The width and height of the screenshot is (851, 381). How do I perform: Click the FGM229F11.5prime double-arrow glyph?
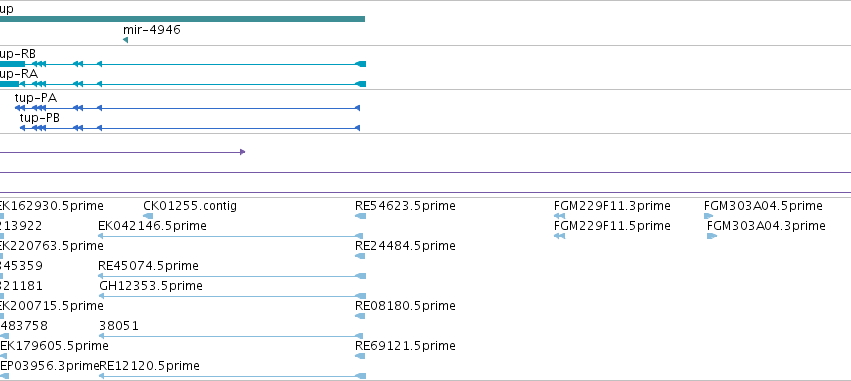click(x=560, y=236)
